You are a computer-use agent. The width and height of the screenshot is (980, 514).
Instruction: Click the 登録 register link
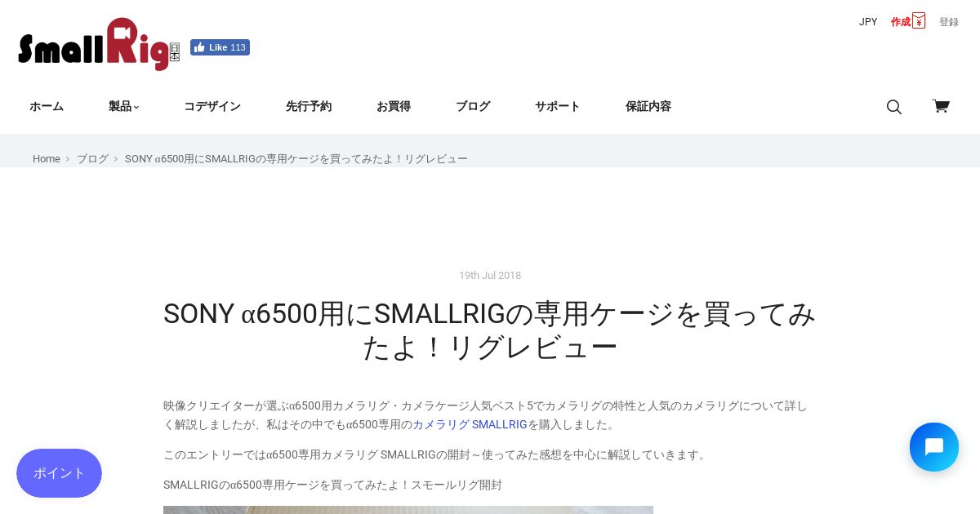click(x=949, y=22)
